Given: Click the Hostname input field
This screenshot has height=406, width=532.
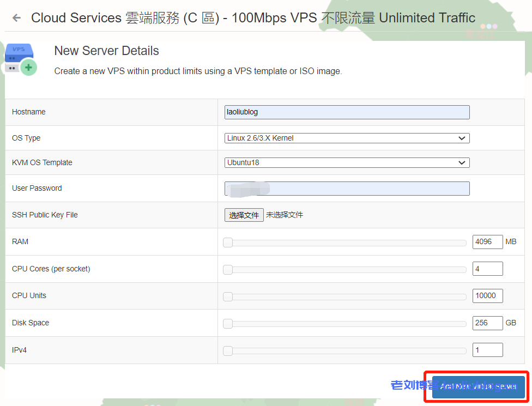Looking at the screenshot, I should 347,112.
